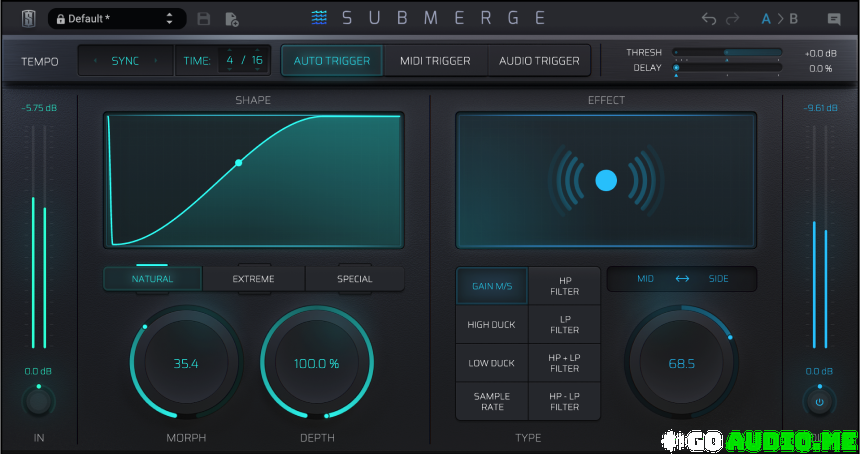The width and height of the screenshot is (860, 454).
Task: Click the shape curve control point
Action: coord(239,163)
